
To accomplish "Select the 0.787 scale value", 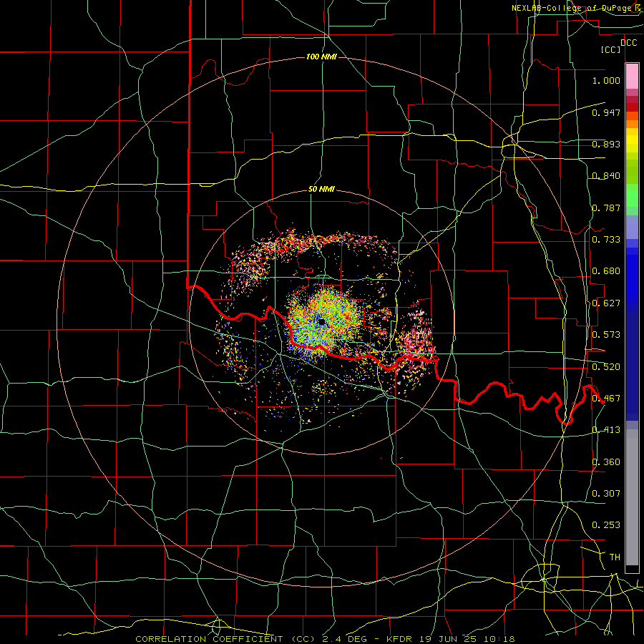I will 606,208.
